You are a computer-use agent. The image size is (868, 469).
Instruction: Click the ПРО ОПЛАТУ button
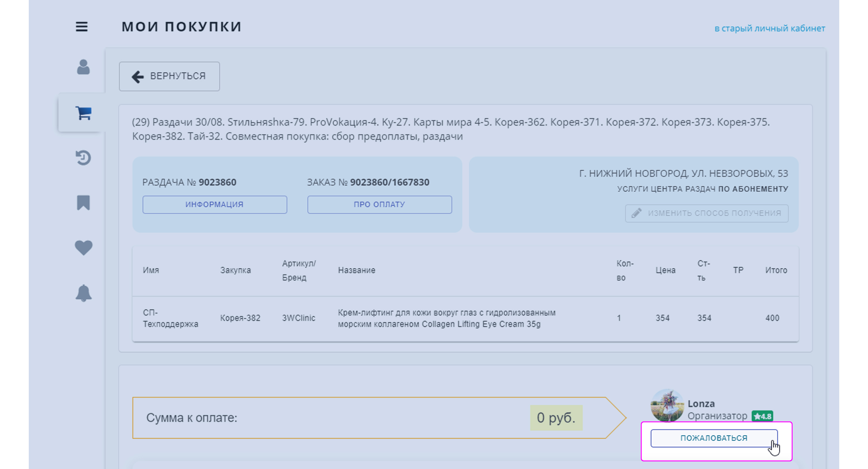[x=380, y=204]
